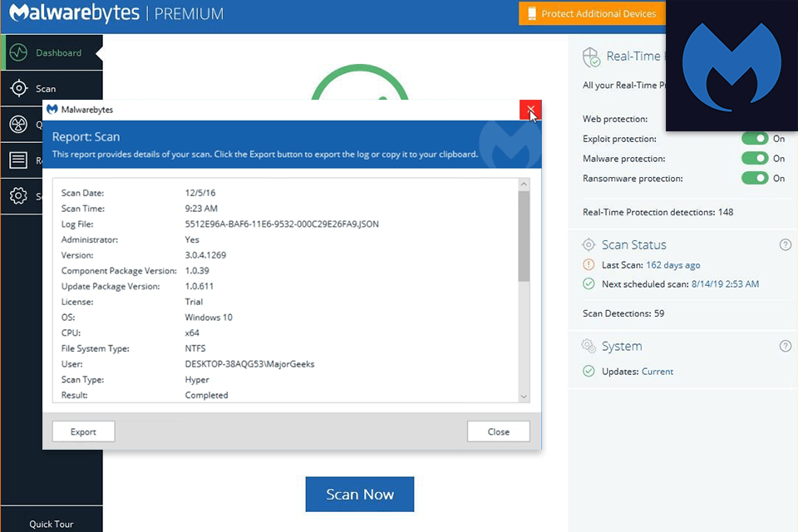This screenshot has height=532, width=798.
Task: Click the Real-Time Protection shield icon
Action: [x=591, y=57]
